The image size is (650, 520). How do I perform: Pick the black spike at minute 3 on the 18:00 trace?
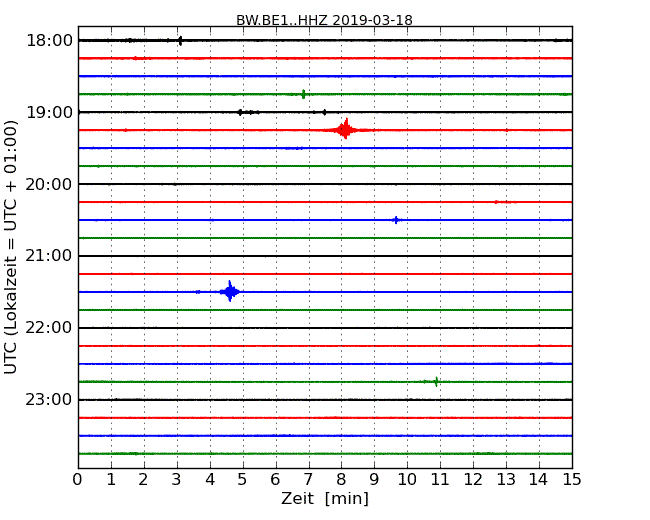click(x=180, y=41)
